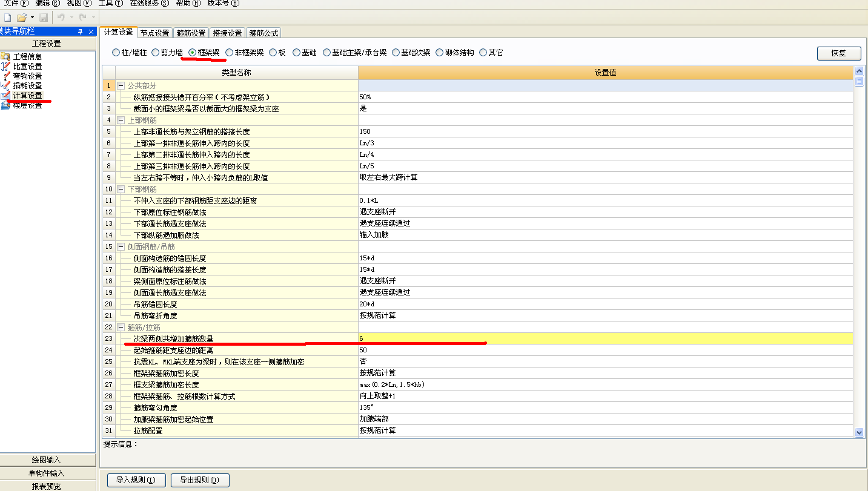
Task: Click the Undo arrow icon
Action: [61, 18]
